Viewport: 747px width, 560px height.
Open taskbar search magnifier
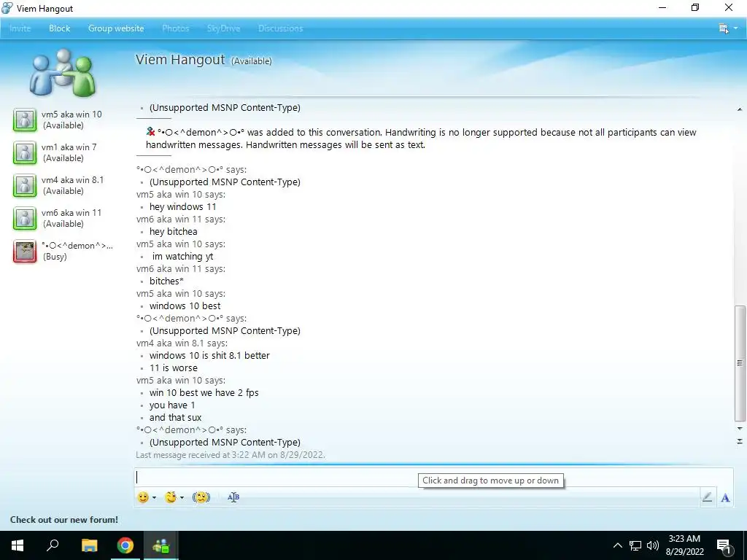pos(53,545)
